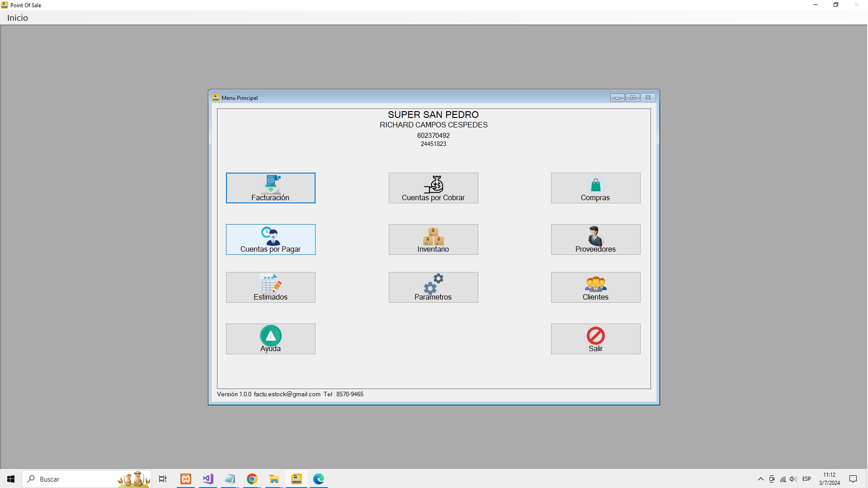868x488 pixels.
Task: Open File Explorer from the taskbar
Action: 274,479
